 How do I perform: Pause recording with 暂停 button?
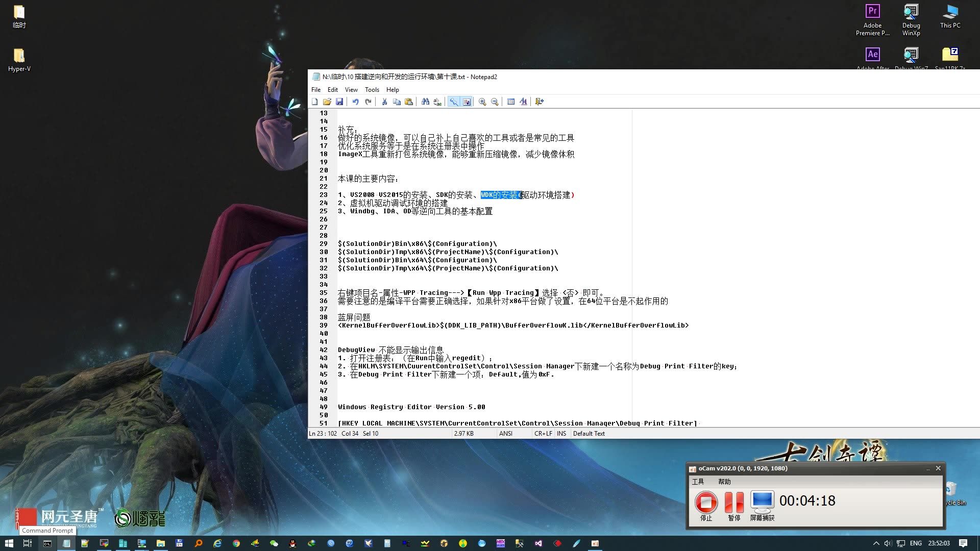tap(734, 503)
